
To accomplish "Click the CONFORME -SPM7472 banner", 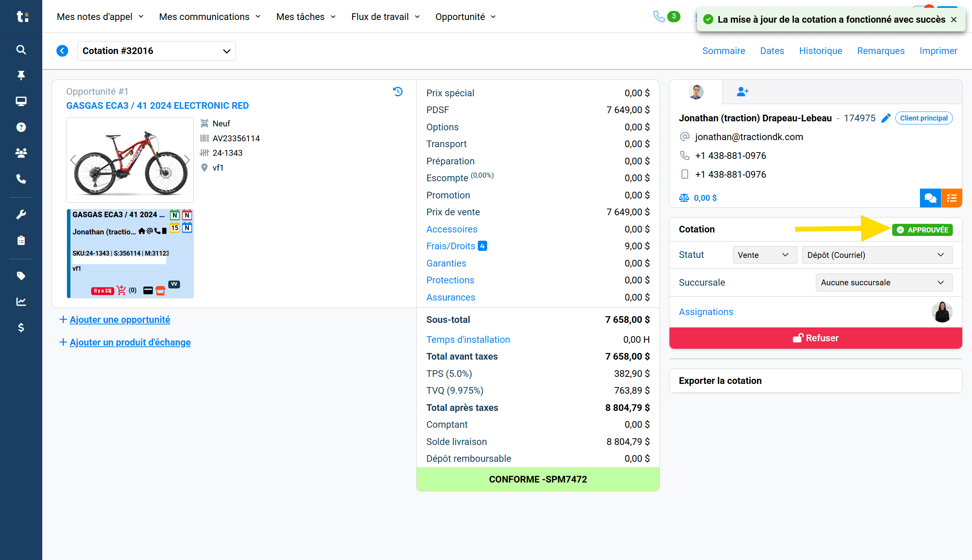I will [538, 479].
